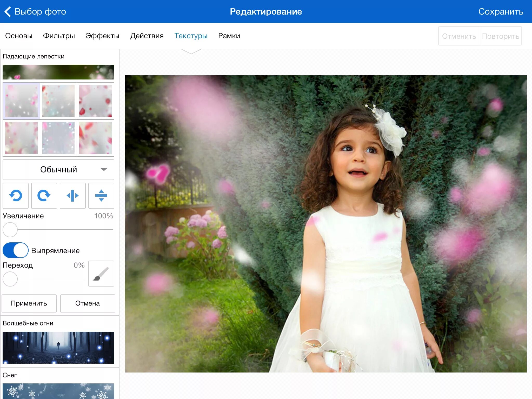
Task: Open the Обычный blend mode dropdown
Action: [x=58, y=169]
